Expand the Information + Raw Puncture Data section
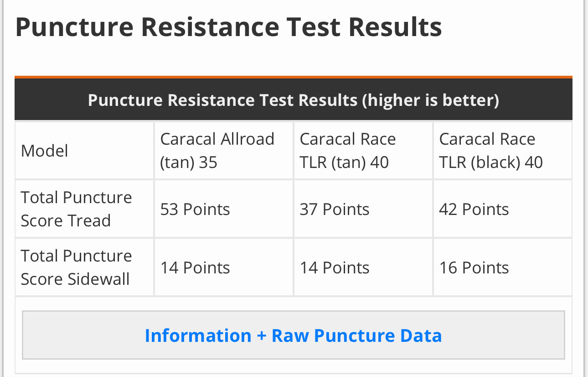Viewport: 588px width, 377px height. click(293, 335)
